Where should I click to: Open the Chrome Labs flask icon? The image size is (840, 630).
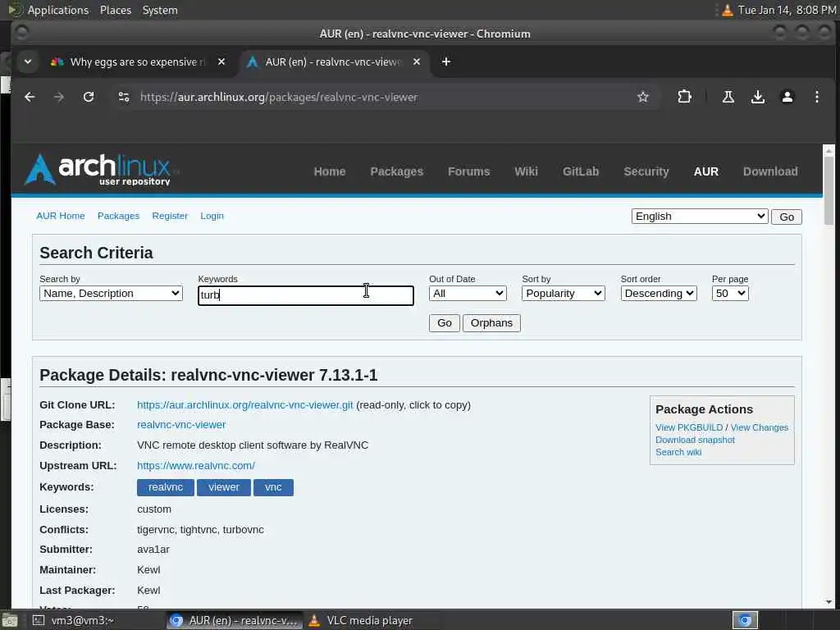tap(728, 97)
